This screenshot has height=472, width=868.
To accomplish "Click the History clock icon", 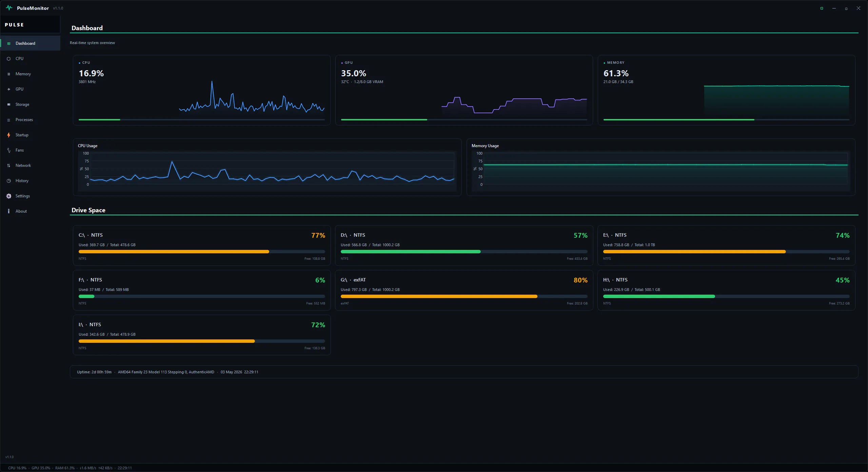I will click(9, 181).
